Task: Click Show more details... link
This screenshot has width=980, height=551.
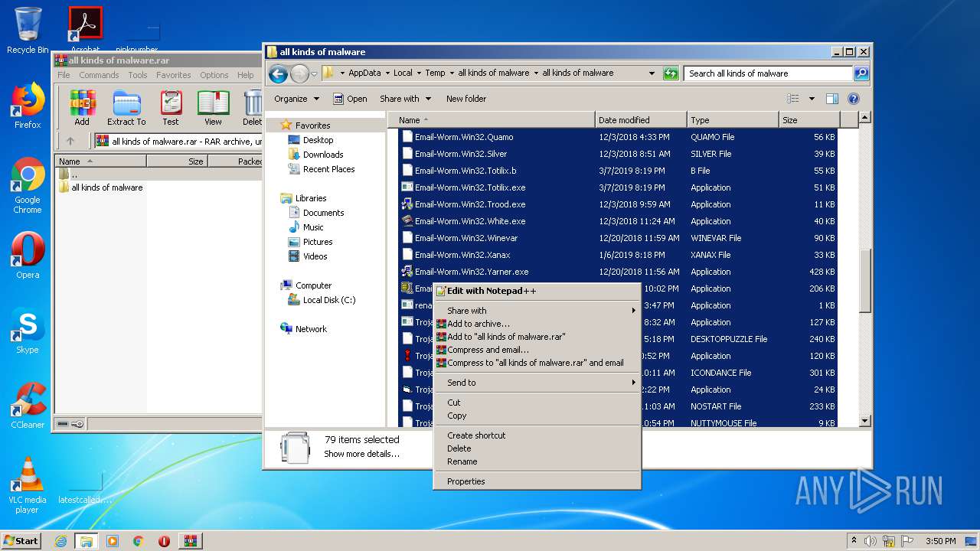Action: click(x=361, y=454)
